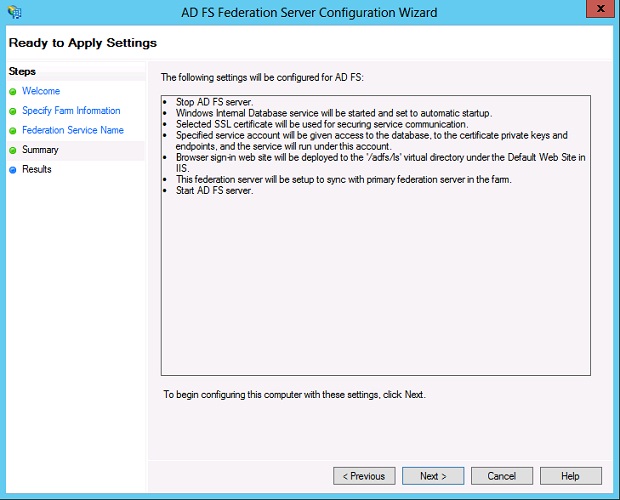Click the Ready to Apply Settings heading
This screenshot has width=620, height=500.
tap(83, 43)
